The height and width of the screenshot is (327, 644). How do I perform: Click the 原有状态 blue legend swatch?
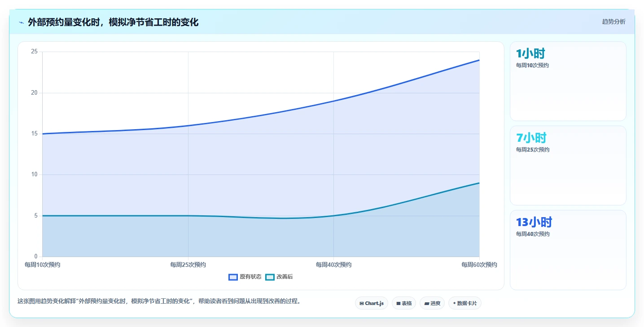pos(233,277)
